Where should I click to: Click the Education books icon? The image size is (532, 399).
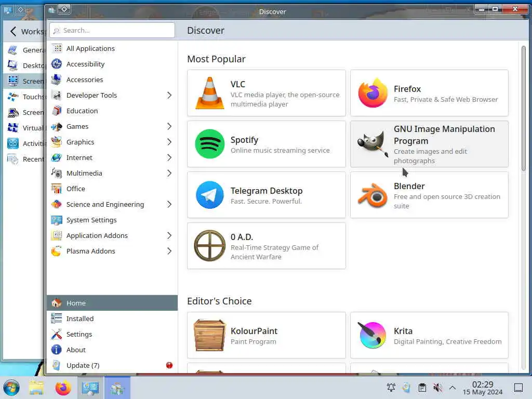[x=57, y=111]
